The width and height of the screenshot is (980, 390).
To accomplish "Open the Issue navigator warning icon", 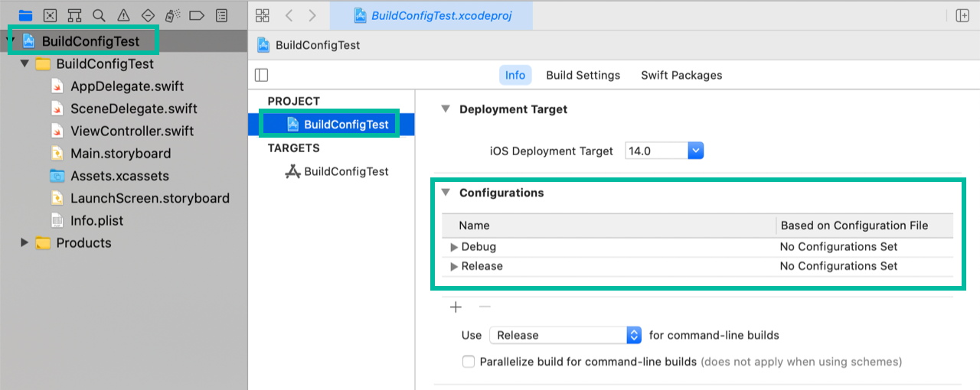I will click(x=123, y=15).
